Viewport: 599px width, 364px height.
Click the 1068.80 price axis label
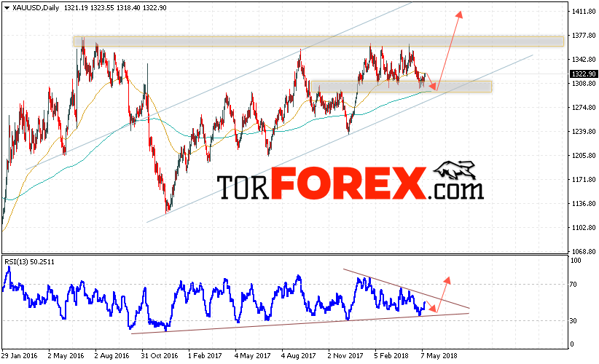point(584,252)
